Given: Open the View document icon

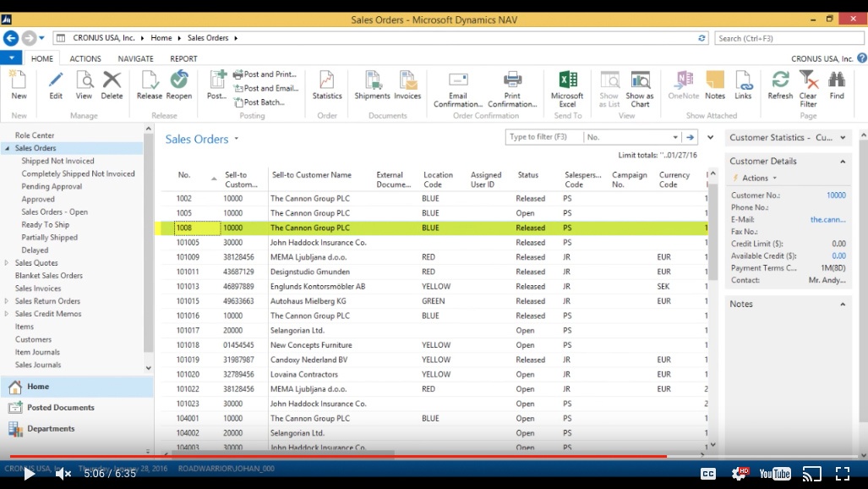Looking at the screenshot, I should click(x=85, y=85).
